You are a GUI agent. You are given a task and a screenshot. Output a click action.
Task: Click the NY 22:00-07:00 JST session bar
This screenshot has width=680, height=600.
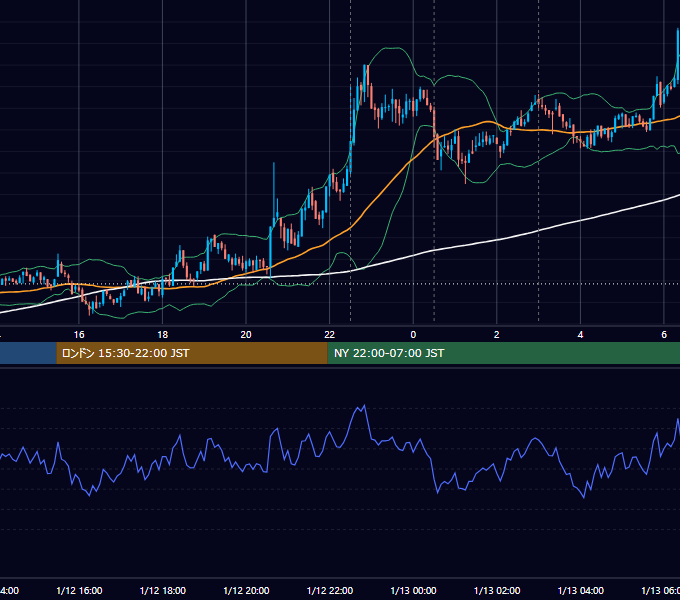click(x=503, y=353)
